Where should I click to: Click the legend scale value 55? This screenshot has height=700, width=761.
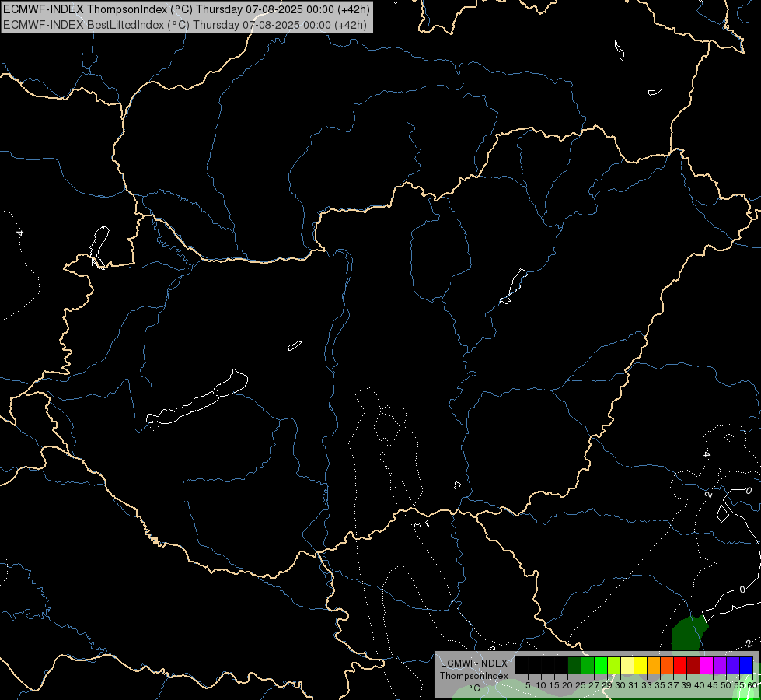click(739, 685)
